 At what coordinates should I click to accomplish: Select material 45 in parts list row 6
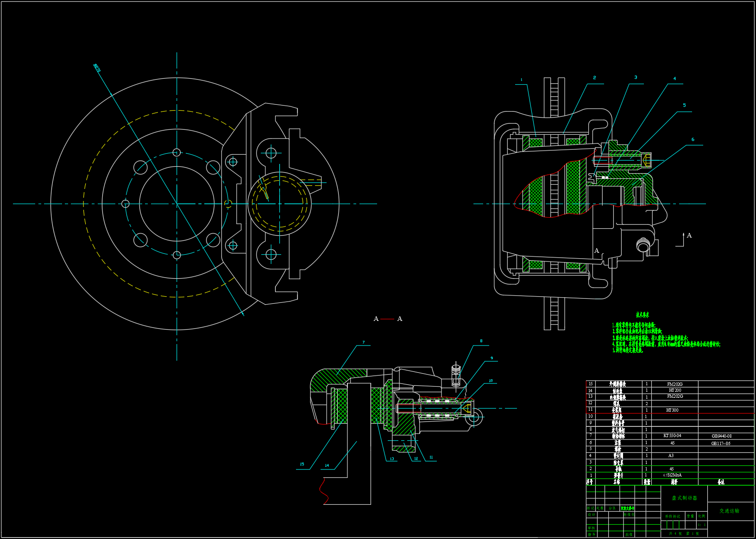[x=673, y=443]
